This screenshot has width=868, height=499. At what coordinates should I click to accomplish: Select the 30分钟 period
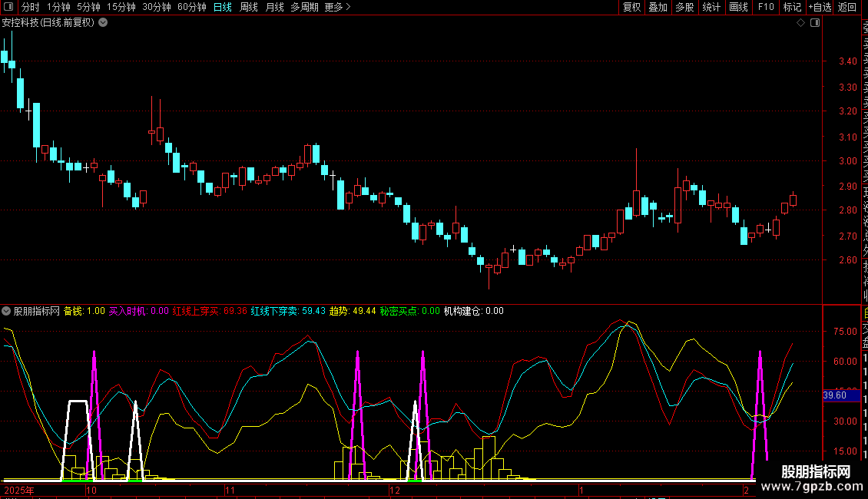point(157,7)
